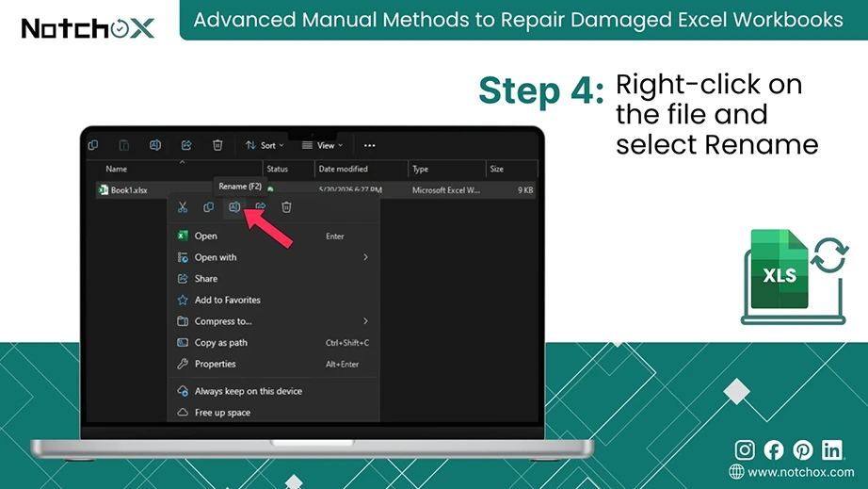The height and width of the screenshot is (489, 868).
Task: Click the Rename icon in Explorer toolbar
Action: pos(155,145)
